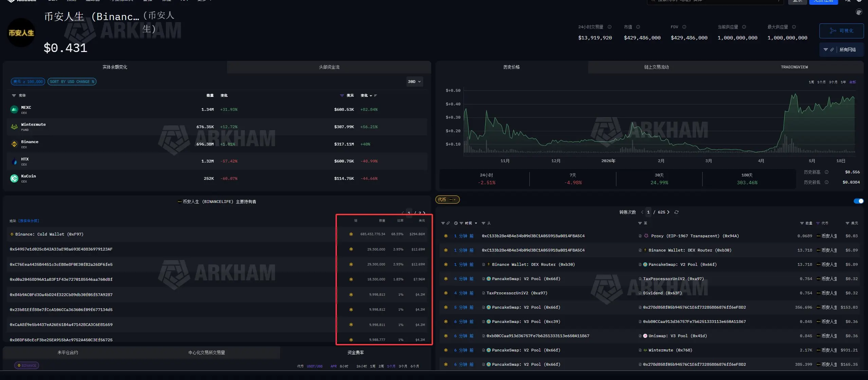868x380 pixels.
Task: Select the 1周 chart range
Action: [x=811, y=82]
